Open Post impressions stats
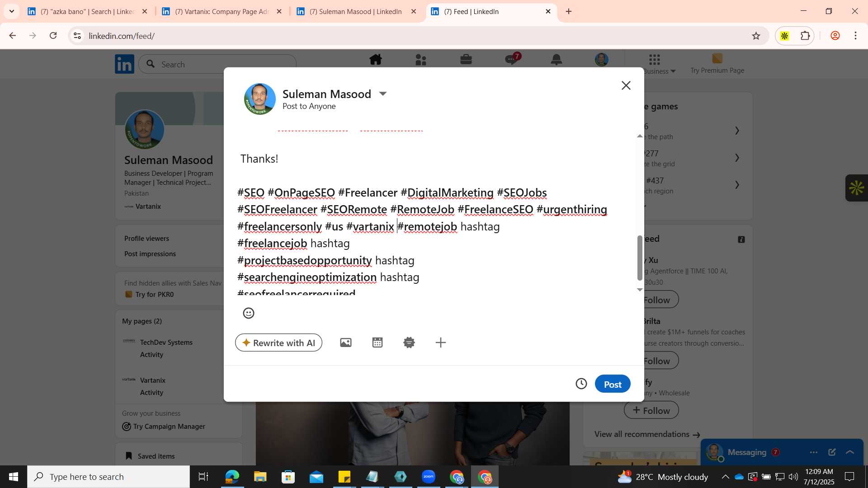This screenshot has height=488, width=868. (x=150, y=254)
